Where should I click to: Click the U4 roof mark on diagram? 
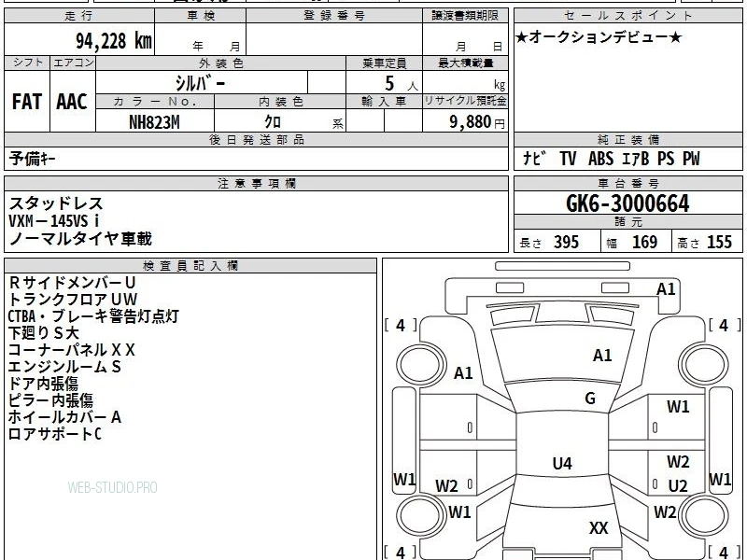562,463
